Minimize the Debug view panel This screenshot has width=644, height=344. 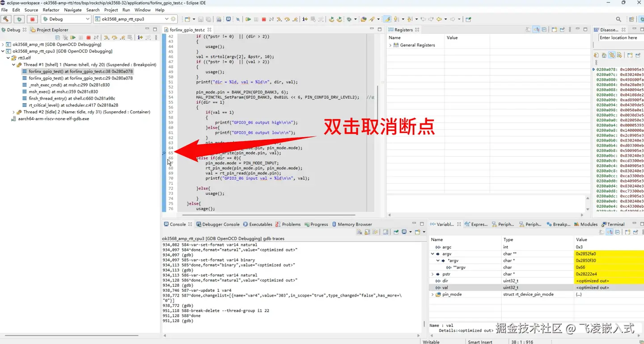[x=148, y=29]
